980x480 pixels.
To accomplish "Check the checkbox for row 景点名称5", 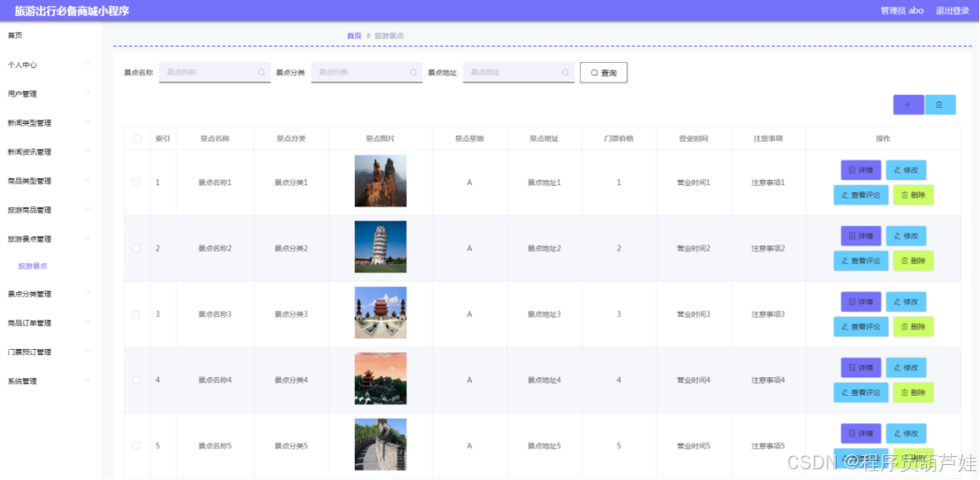I will click(136, 445).
